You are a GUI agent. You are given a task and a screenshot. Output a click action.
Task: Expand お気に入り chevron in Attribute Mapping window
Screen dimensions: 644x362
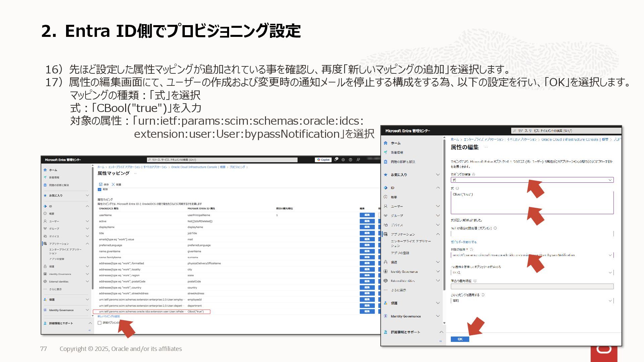(x=87, y=195)
